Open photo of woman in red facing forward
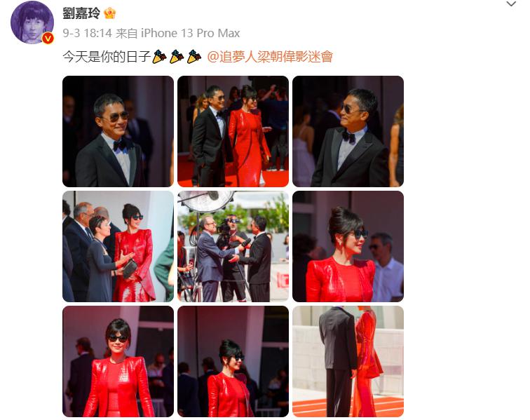This screenshot has height=420, width=530. 118,361
